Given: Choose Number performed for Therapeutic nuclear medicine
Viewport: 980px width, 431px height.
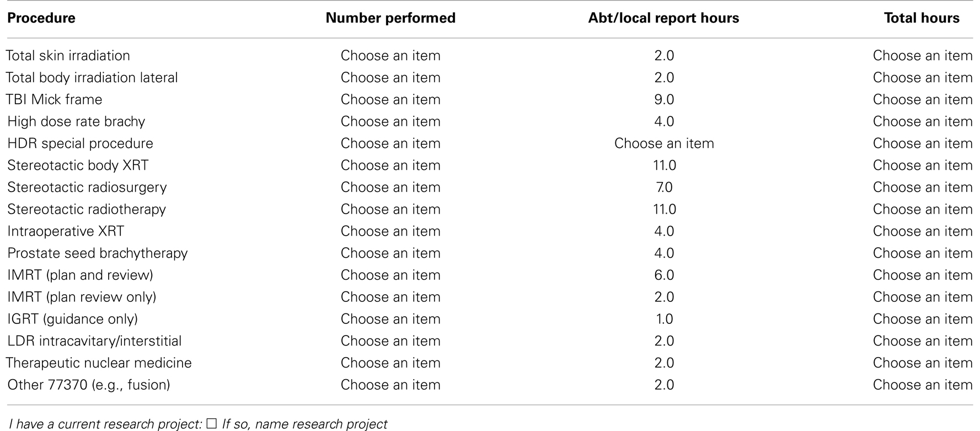Looking at the screenshot, I should [390, 363].
